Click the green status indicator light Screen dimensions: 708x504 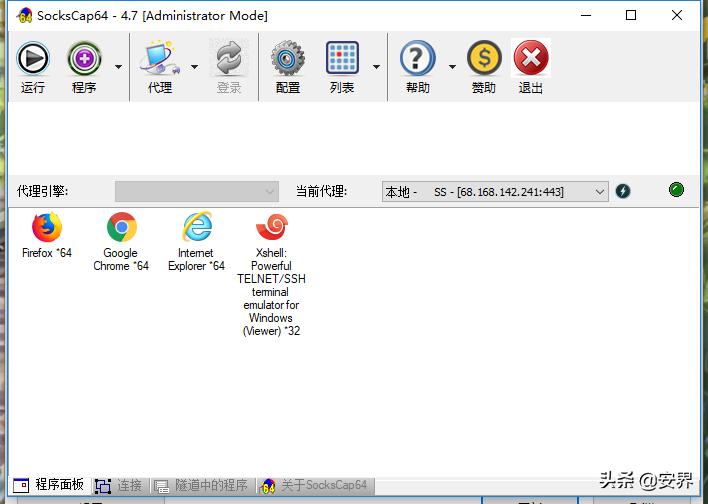click(676, 190)
